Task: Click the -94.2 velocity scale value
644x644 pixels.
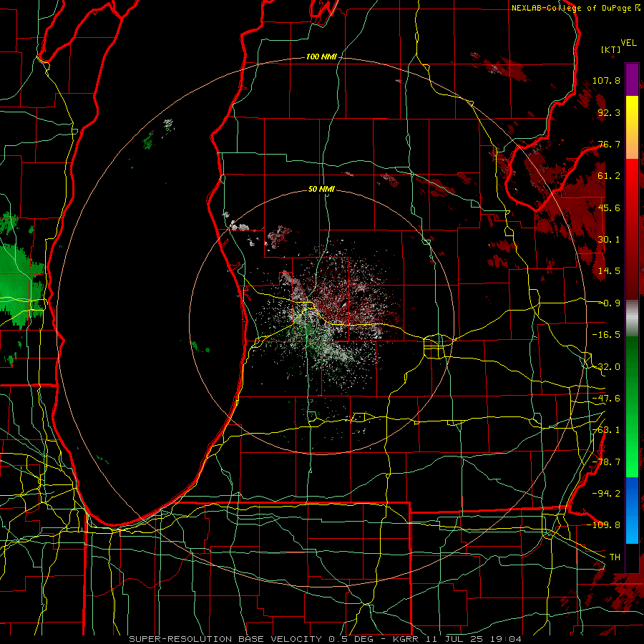Action: pos(606,493)
